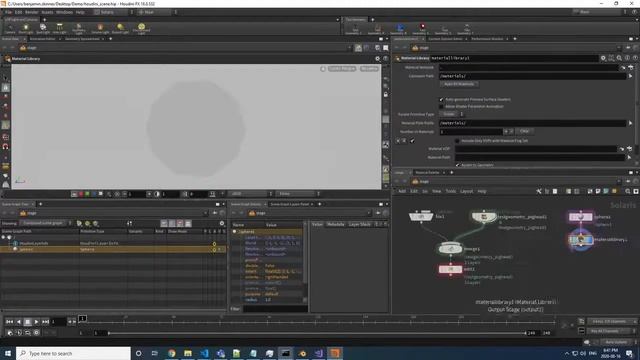
Task: Click the network editor search magnifier icon
Action: pyautogui.click(x=628, y=191)
